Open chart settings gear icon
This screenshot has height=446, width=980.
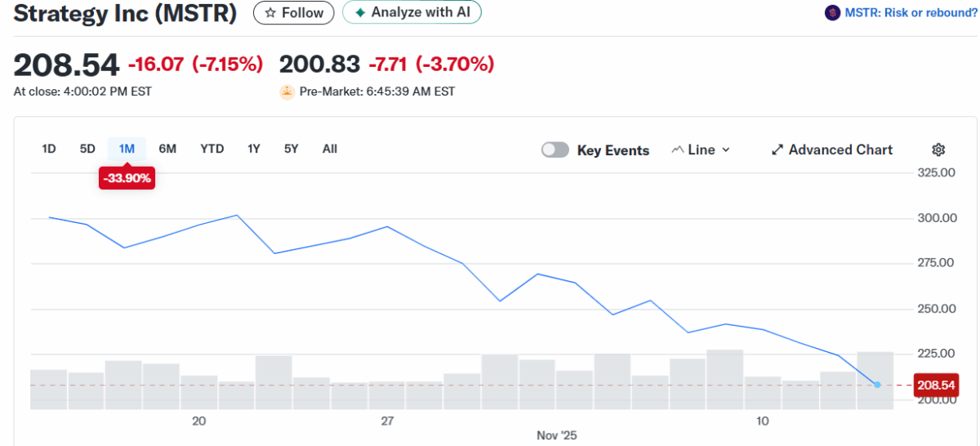[x=938, y=149]
